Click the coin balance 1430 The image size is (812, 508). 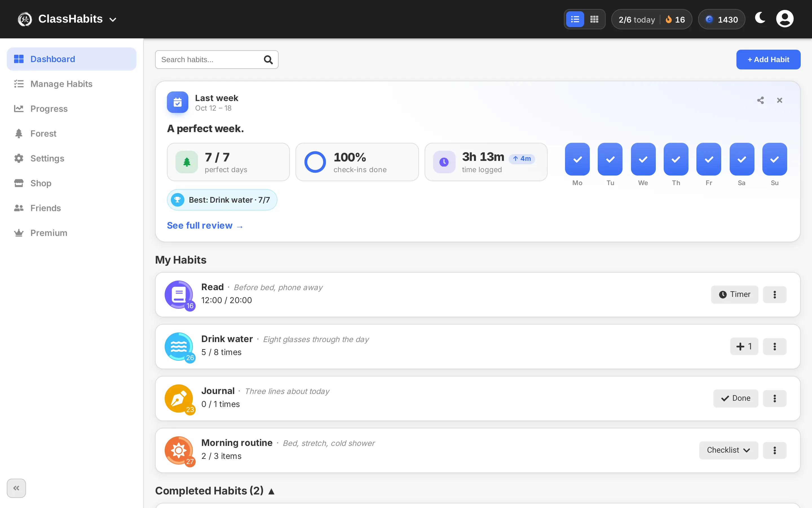[721, 19]
